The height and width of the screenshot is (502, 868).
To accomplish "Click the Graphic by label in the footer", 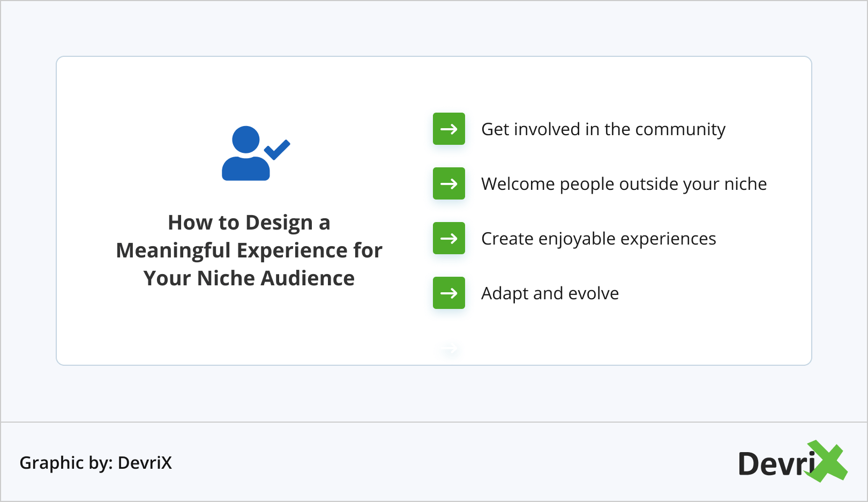I will pos(66,463).
